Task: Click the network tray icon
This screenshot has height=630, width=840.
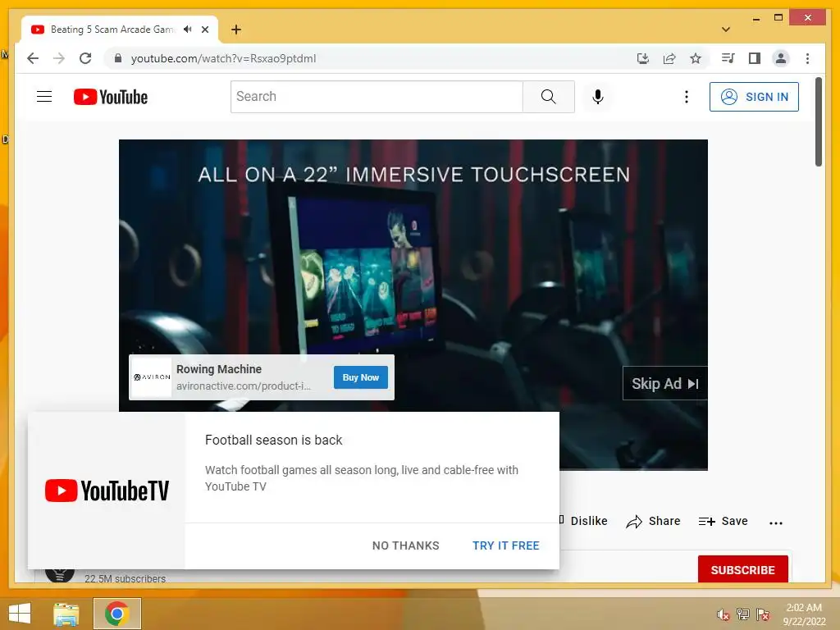Action: coord(743,614)
